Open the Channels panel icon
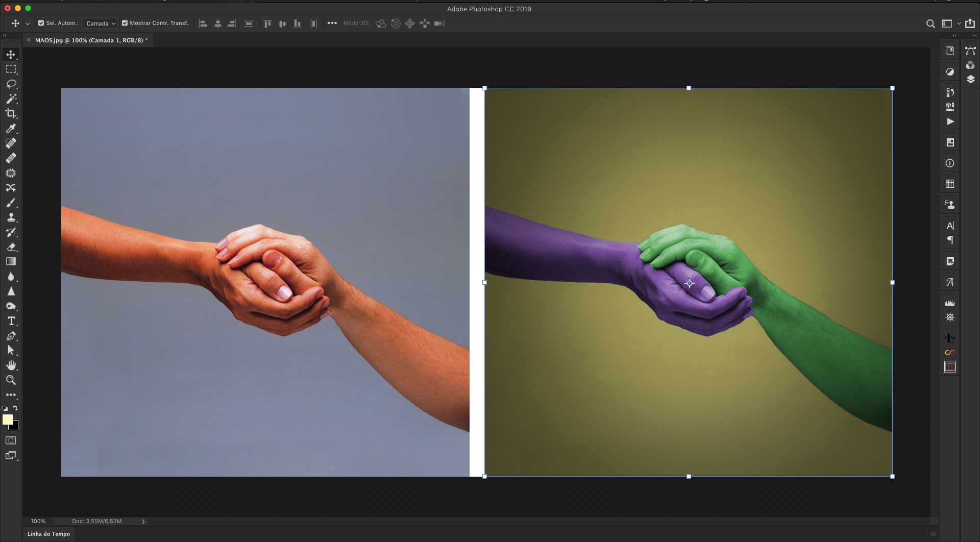This screenshot has height=542, width=980. [x=970, y=65]
